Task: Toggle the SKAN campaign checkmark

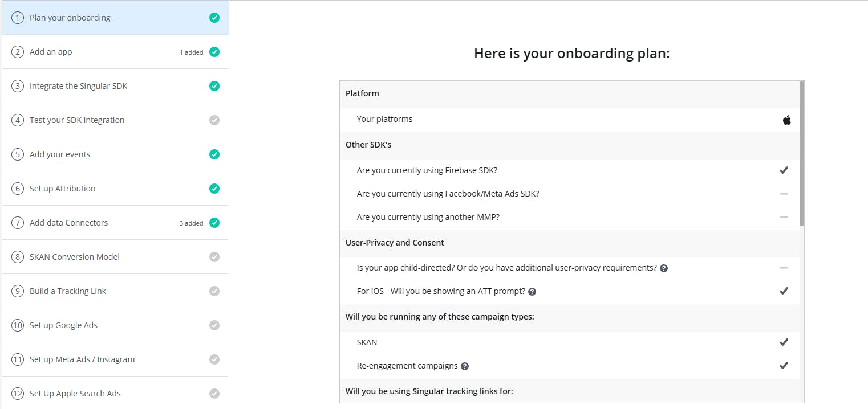Action: point(784,342)
